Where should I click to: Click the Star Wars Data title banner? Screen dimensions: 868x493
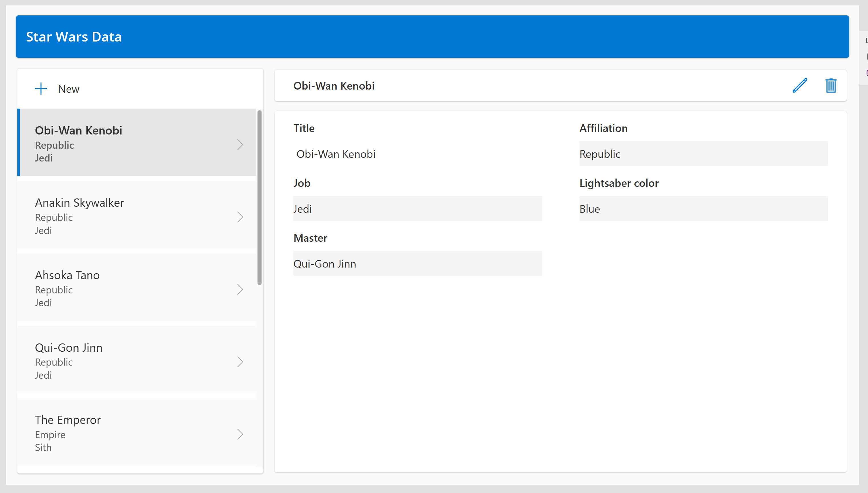coord(73,37)
